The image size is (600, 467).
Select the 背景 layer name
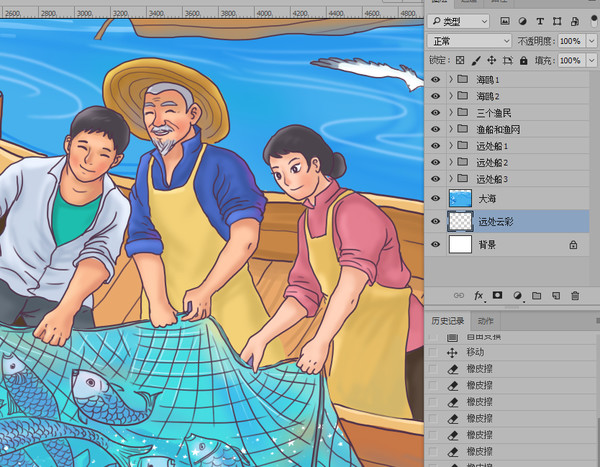pos(487,245)
